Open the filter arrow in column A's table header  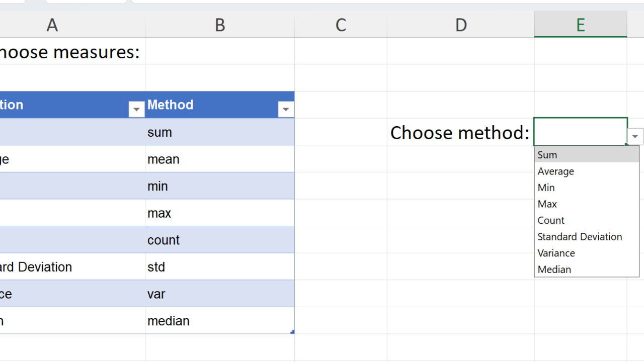pyautogui.click(x=136, y=109)
